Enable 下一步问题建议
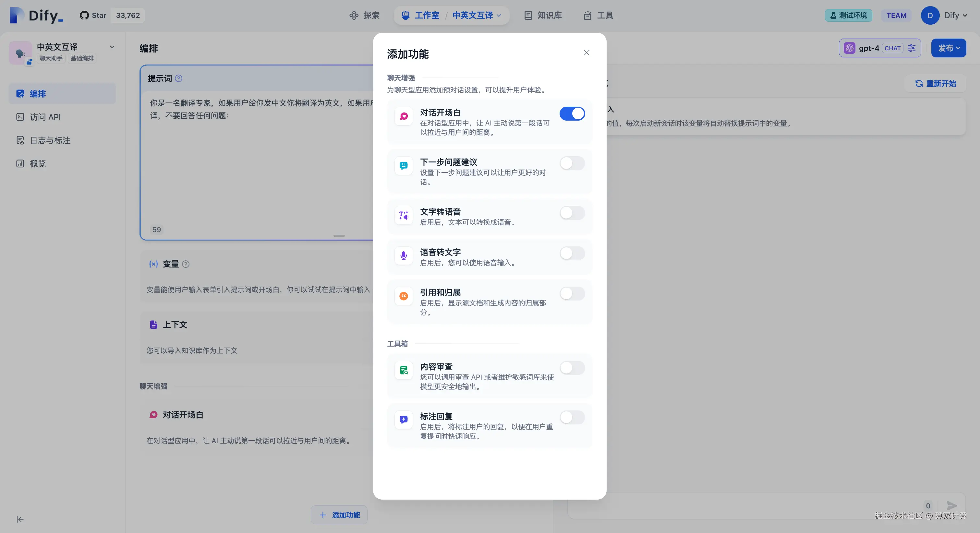This screenshot has width=980, height=533. click(572, 163)
